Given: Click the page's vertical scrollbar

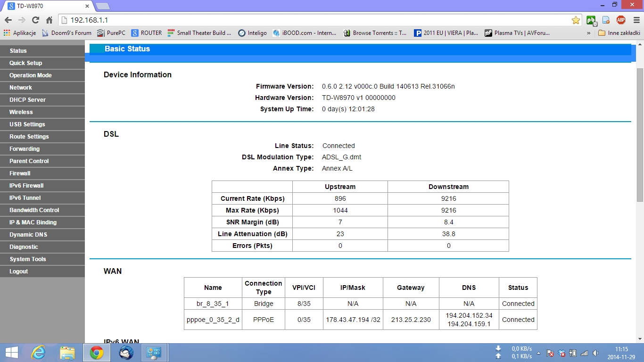Looking at the screenshot, I should 640,137.
